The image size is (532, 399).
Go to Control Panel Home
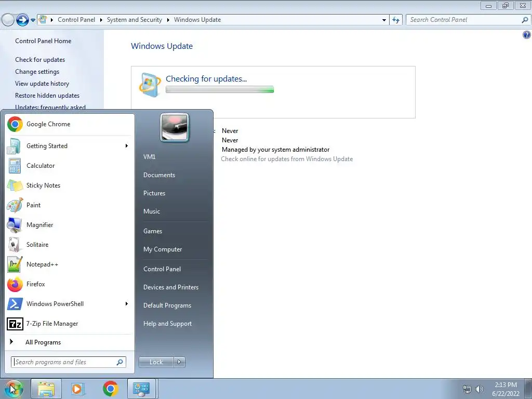coord(43,41)
